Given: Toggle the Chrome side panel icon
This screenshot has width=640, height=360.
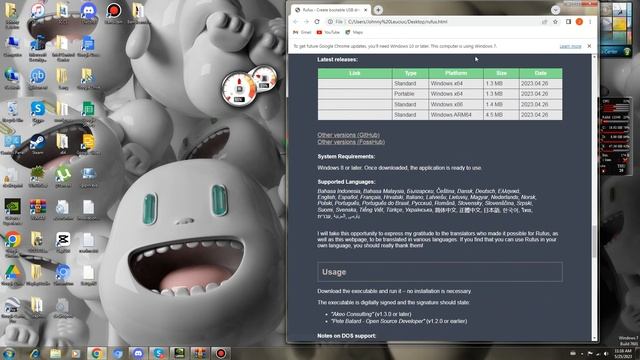Looking at the screenshot, I should (x=568, y=22).
